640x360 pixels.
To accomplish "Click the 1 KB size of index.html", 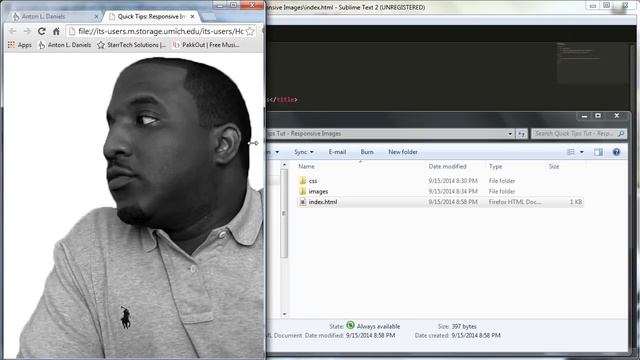I will tap(576, 202).
